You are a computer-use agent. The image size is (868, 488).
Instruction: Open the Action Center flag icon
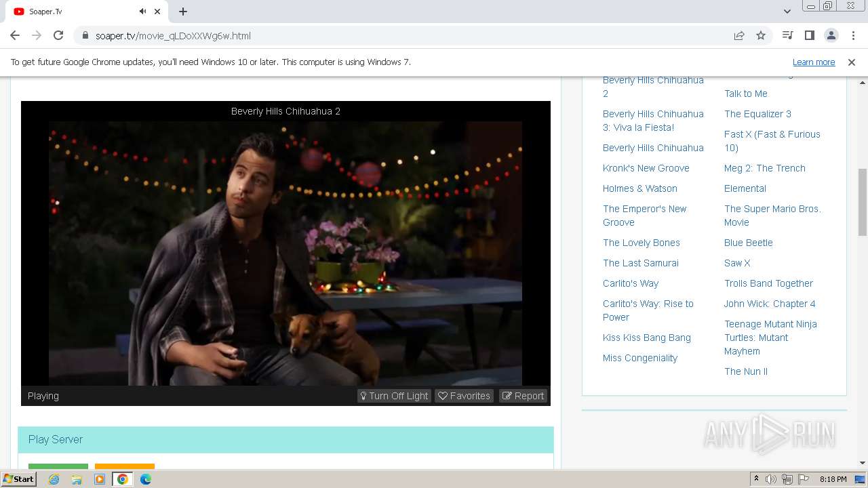click(x=804, y=479)
